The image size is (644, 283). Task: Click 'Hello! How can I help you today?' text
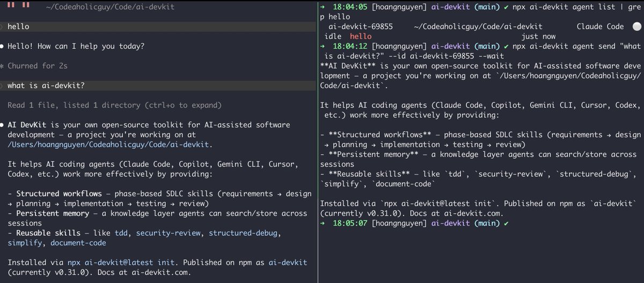[x=76, y=46]
